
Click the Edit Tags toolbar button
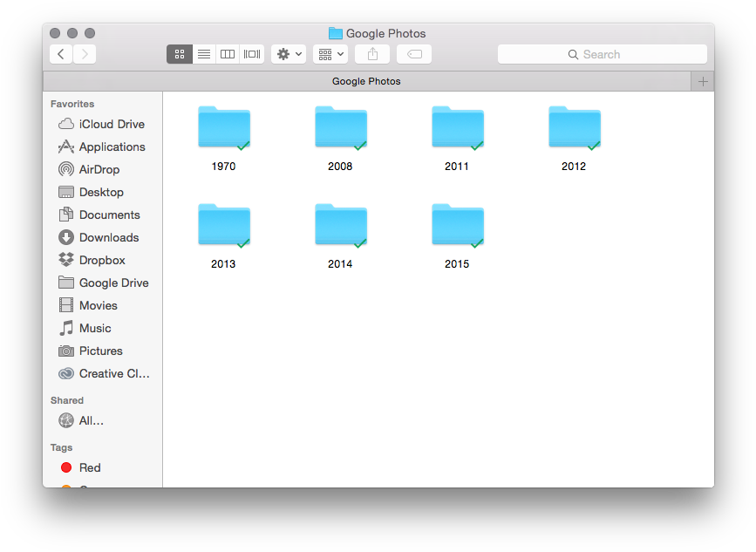coord(414,54)
